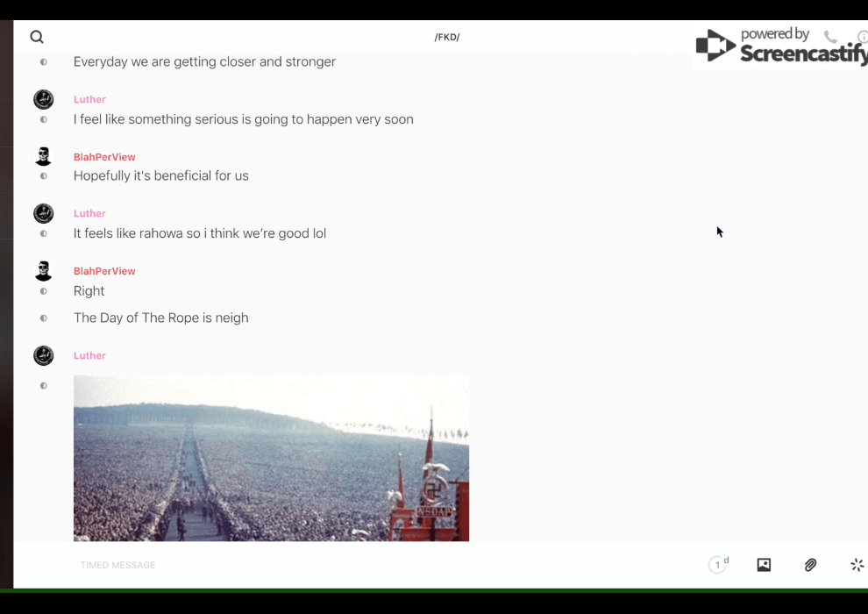Click BlahPerView's avatar above "Hopefully it's beneficial"

(43, 157)
